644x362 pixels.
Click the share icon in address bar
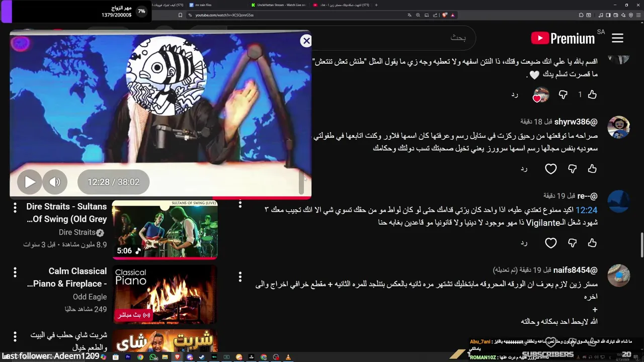point(435,15)
